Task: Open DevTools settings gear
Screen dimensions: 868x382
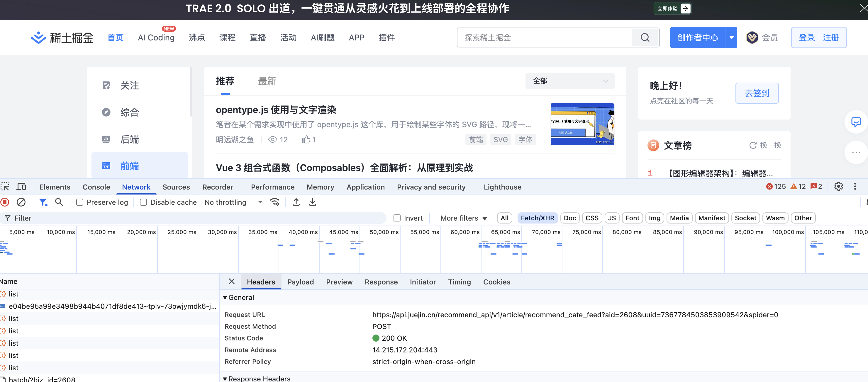Action: 838,186
